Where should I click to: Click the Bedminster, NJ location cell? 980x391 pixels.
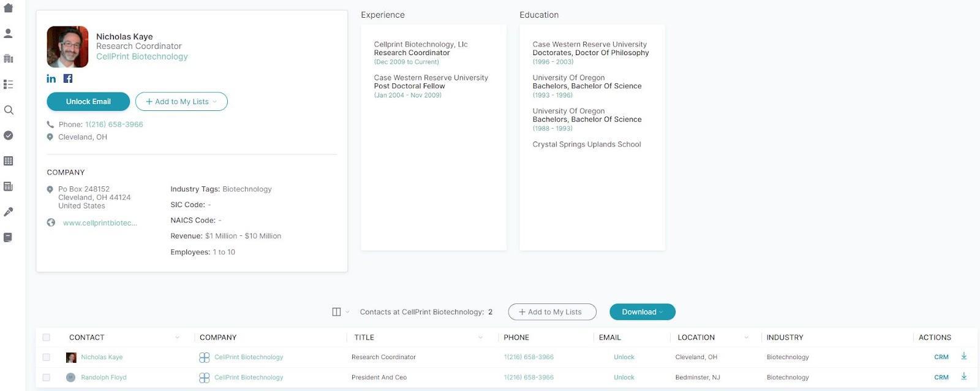point(698,378)
